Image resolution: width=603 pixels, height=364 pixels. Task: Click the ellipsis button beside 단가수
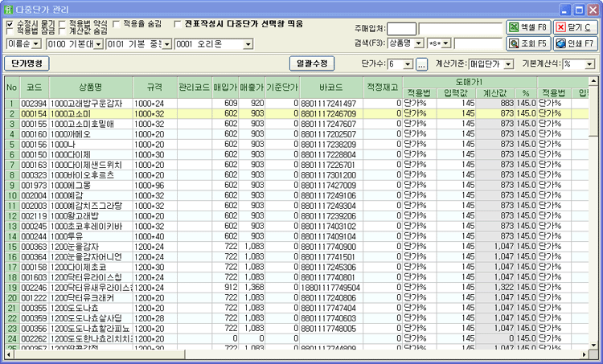coord(421,64)
